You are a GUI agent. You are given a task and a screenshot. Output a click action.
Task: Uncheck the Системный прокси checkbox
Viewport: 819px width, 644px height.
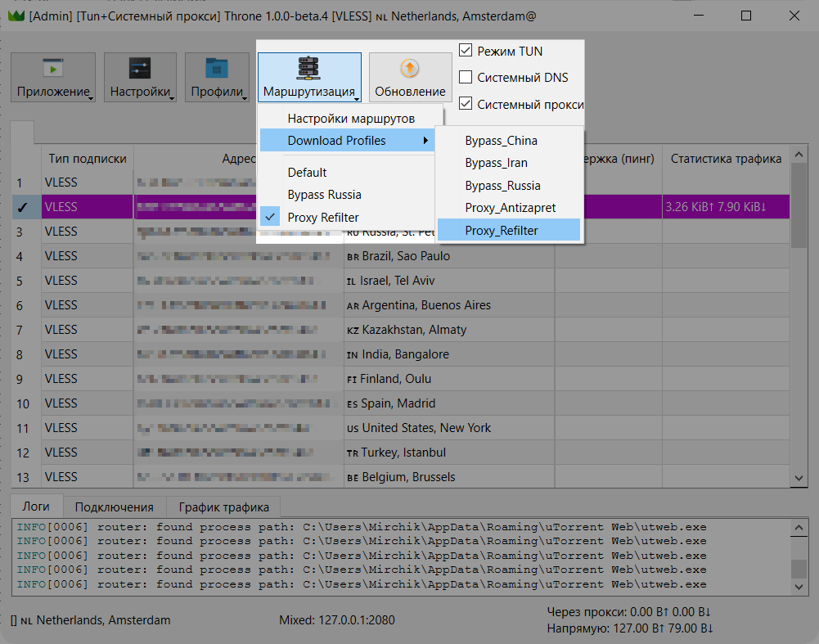click(466, 104)
